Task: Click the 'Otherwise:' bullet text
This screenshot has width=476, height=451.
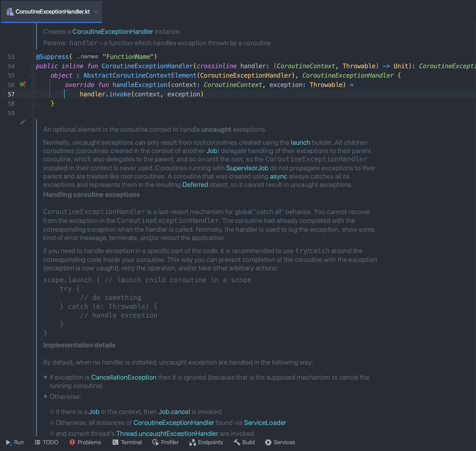Action: [x=65, y=397]
